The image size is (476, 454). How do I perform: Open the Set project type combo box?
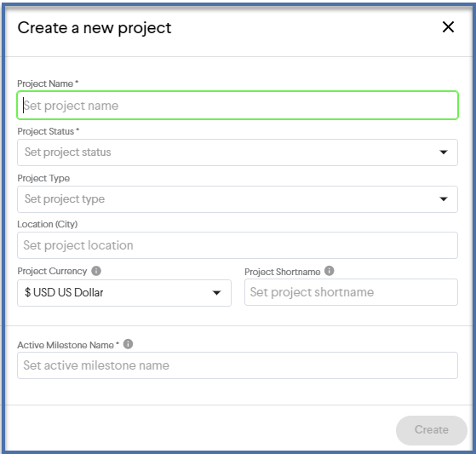tap(238, 199)
